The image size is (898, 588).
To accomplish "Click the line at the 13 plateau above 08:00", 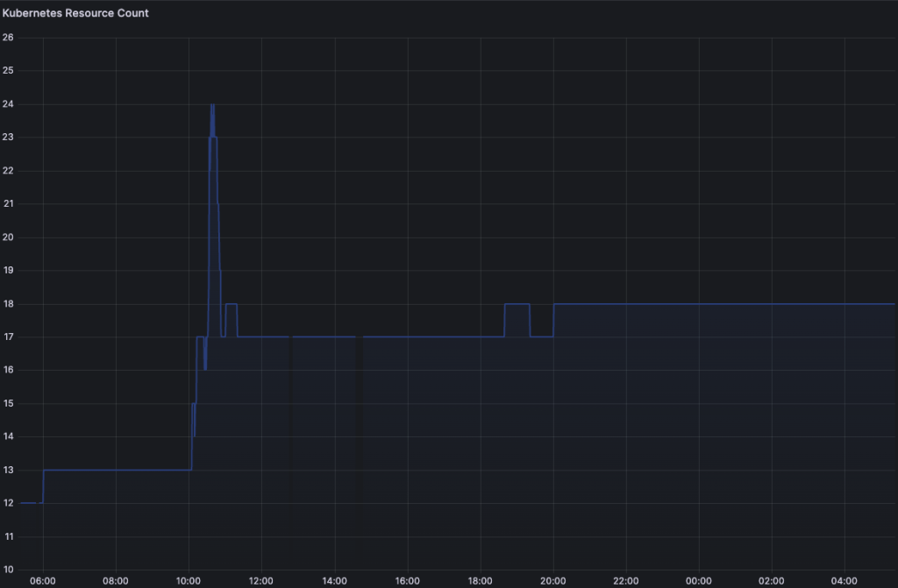I will (x=116, y=470).
